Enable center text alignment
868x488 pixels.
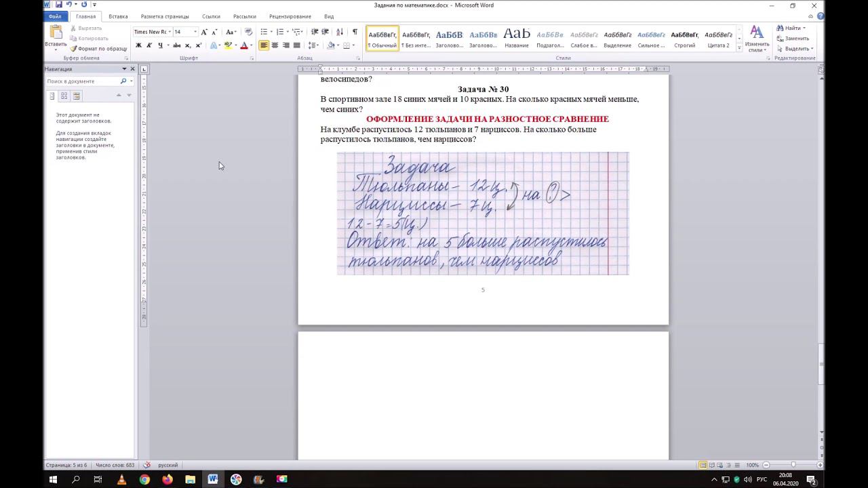275,45
